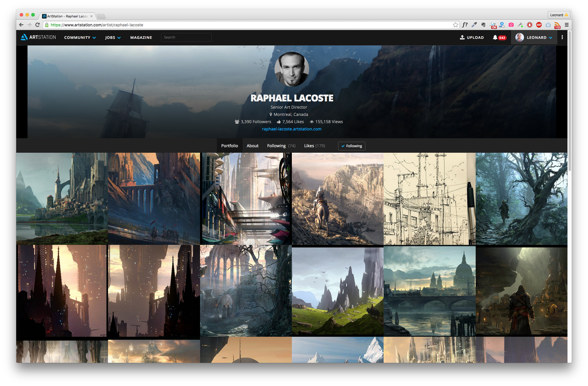The height and width of the screenshot is (386, 588).
Task: Click the Senior Art Director title
Action: pos(289,107)
